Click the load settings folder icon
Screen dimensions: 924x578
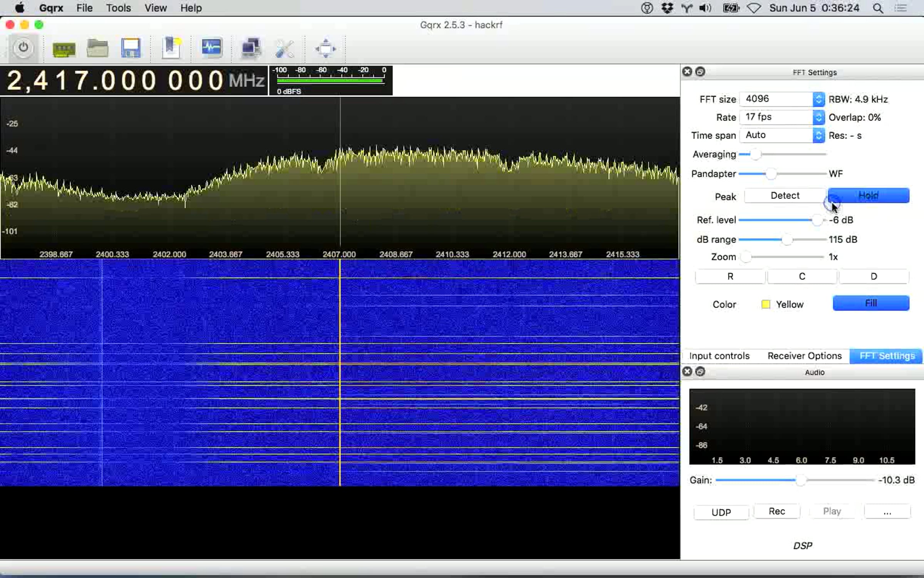(97, 49)
